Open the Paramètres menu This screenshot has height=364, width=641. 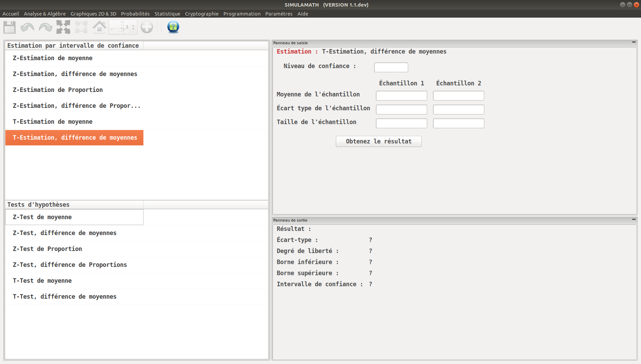(x=279, y=14)
